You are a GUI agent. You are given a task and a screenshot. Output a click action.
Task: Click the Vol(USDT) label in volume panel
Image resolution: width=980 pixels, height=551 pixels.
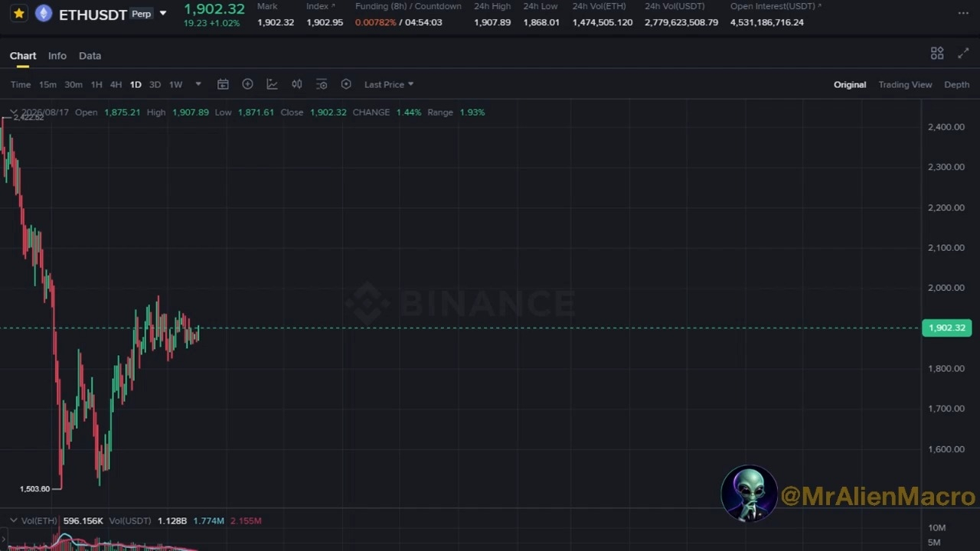(x=130, y=520)
